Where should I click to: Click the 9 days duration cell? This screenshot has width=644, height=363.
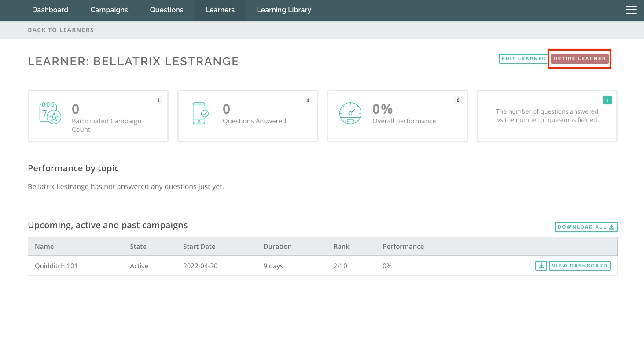(273, 266)
